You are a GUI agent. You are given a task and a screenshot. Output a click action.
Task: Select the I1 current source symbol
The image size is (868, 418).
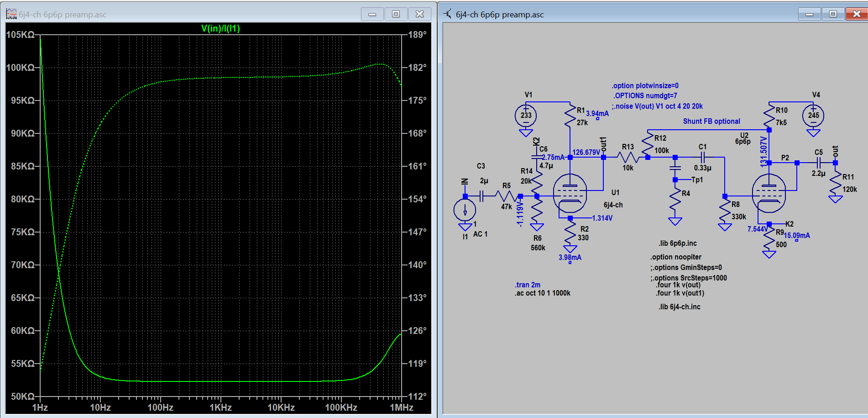[465, 210]
